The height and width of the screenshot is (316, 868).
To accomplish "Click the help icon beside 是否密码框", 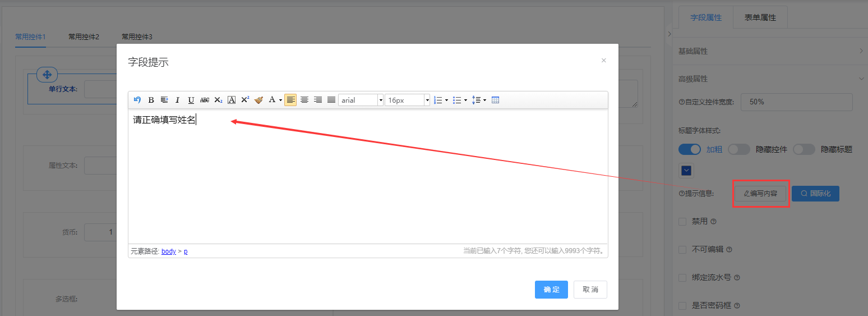I will tap(737, 306).
